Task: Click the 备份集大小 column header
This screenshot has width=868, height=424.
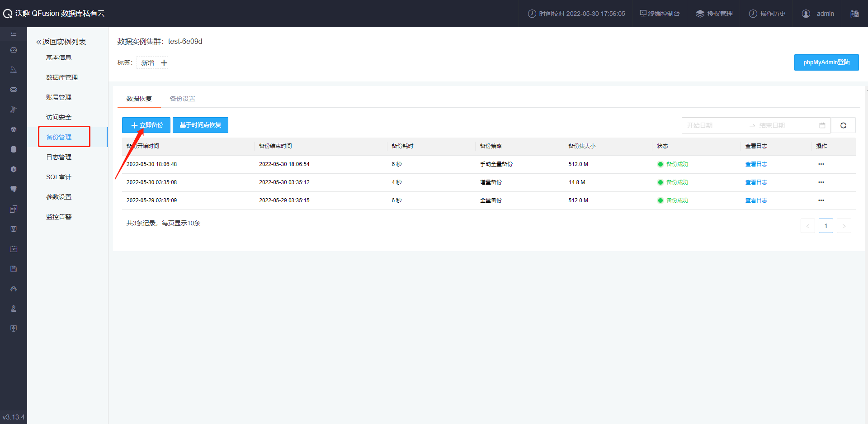Action: click(582, 146)
